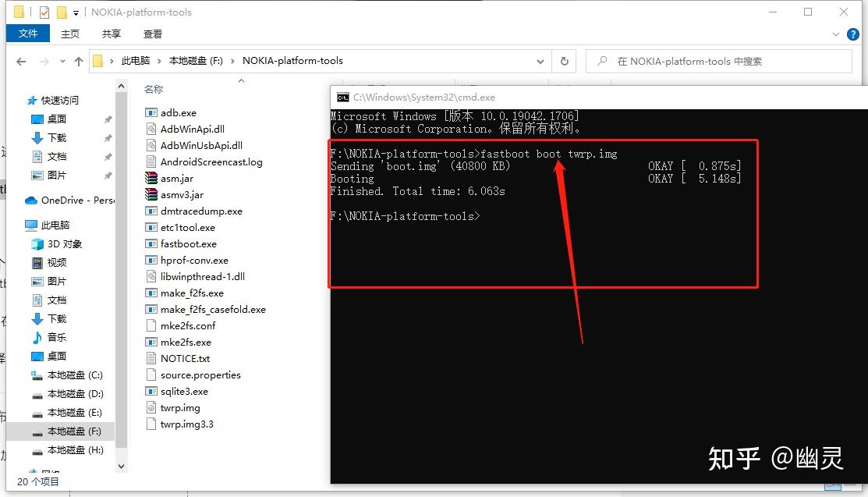Select 本地磁盘 (E:) drive
This screenshot has width=868, height=497.
(75, 413)
